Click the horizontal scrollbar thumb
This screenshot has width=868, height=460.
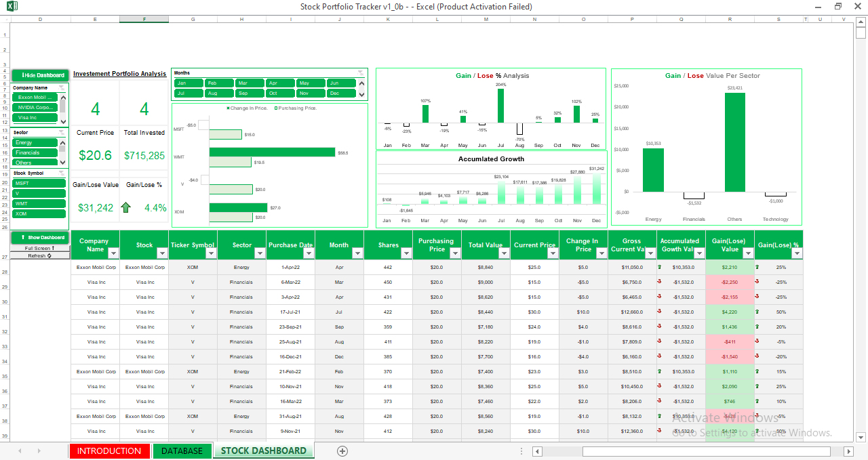(x=706, y=451)
